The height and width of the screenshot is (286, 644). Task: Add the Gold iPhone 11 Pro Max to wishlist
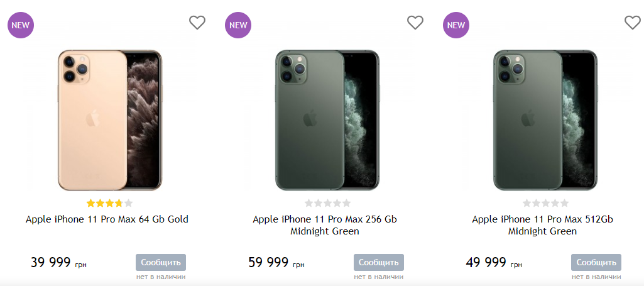197,23
